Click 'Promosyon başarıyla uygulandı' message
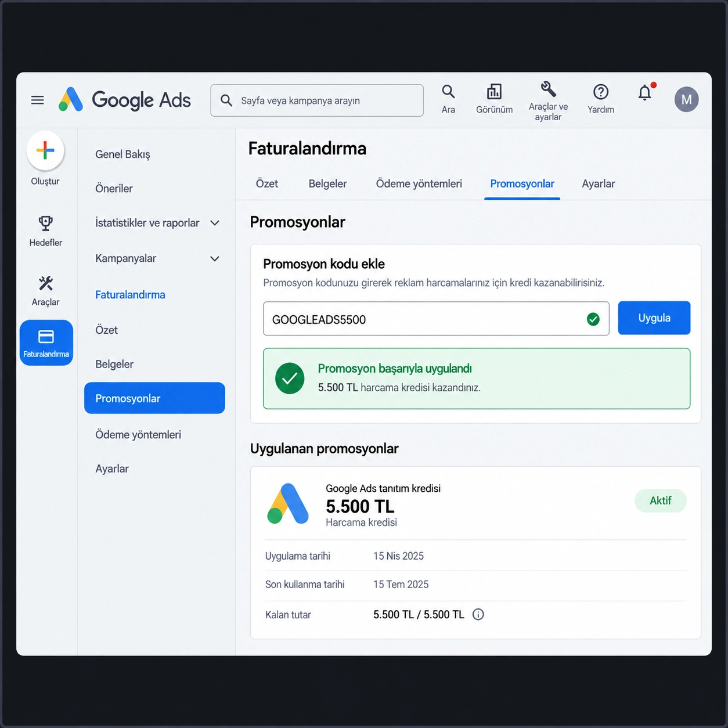The image size is (728, 728). [x=395, y=369]
